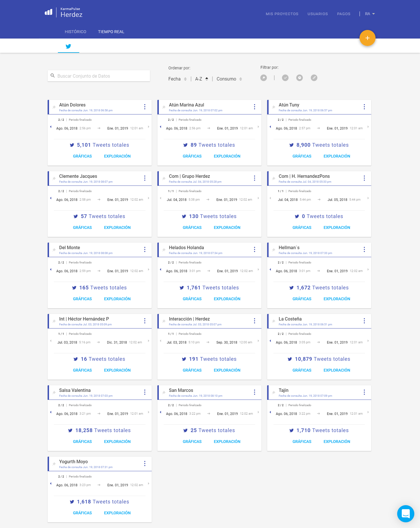Go to next period on Atún Tuny
The image size is (420, 528).
pyautogui.click(x=368, y=127)
